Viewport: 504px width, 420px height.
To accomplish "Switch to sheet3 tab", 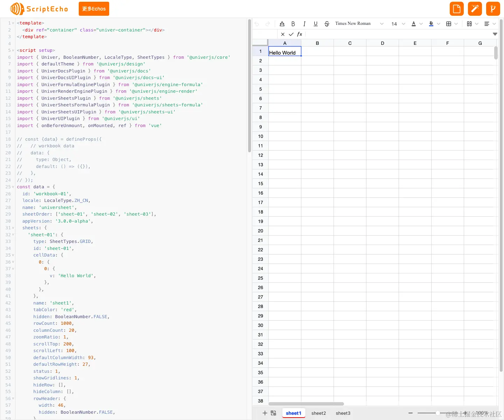I will [343, 413].
